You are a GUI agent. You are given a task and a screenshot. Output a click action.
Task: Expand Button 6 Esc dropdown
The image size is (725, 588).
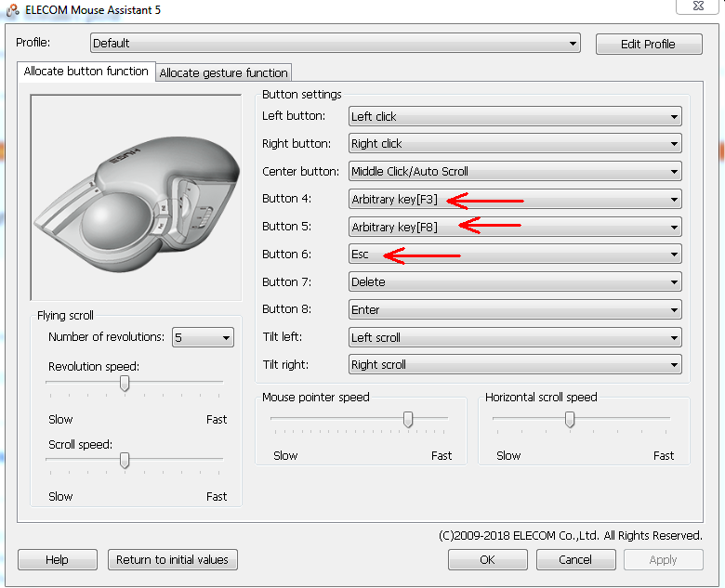click(515, 255)
